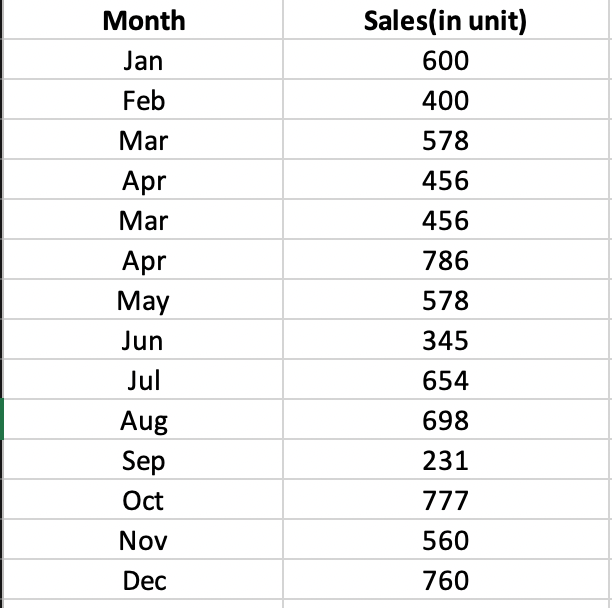This screenshot has height=608, width=612.
Task: Select the Jan cell
Action: pyautogui.click(x=143, y=61)
